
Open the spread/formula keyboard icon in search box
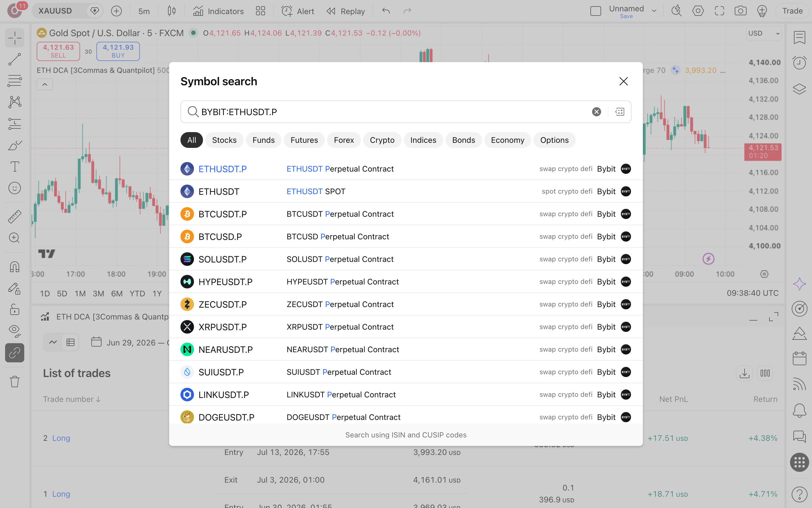619,112
